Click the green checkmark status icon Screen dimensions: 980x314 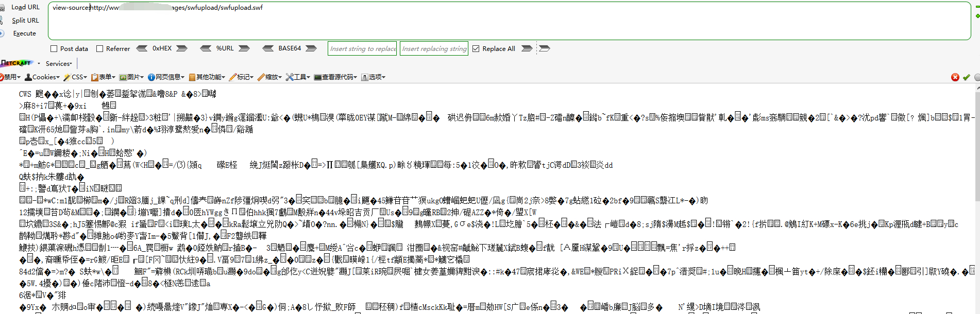pyautogui.click(x=966, y=77)
